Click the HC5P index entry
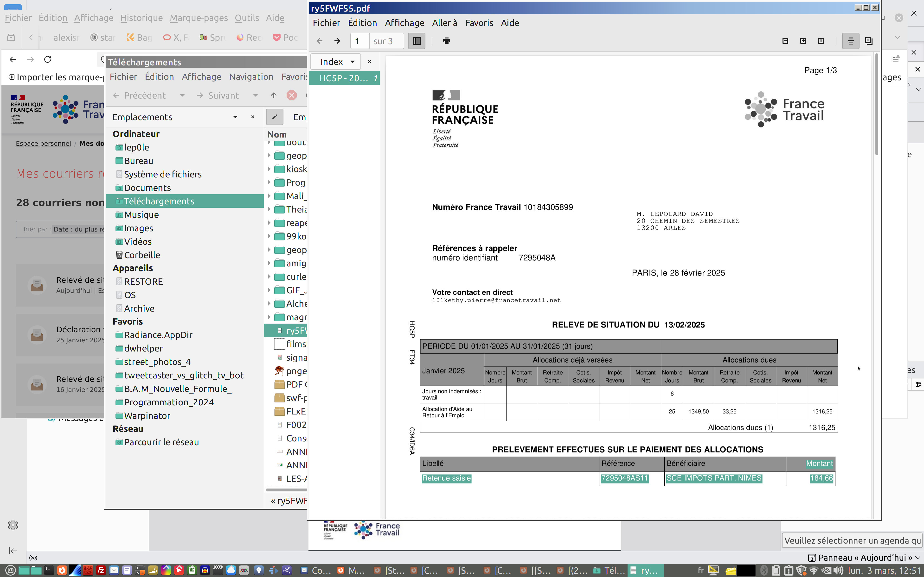Image resolution: width=924 pixels, height=577 pixels. pyautogui.click(x=344, y=78)
